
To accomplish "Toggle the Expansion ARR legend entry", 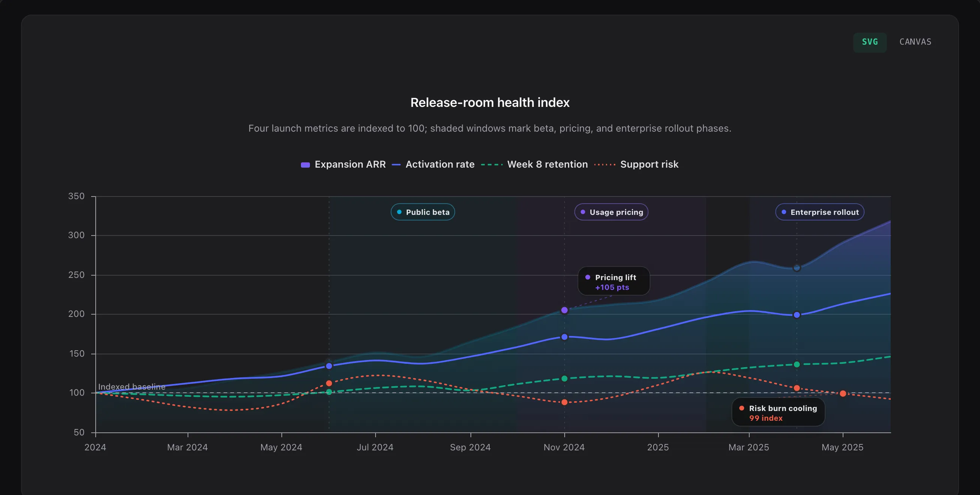I will [343, 165].
